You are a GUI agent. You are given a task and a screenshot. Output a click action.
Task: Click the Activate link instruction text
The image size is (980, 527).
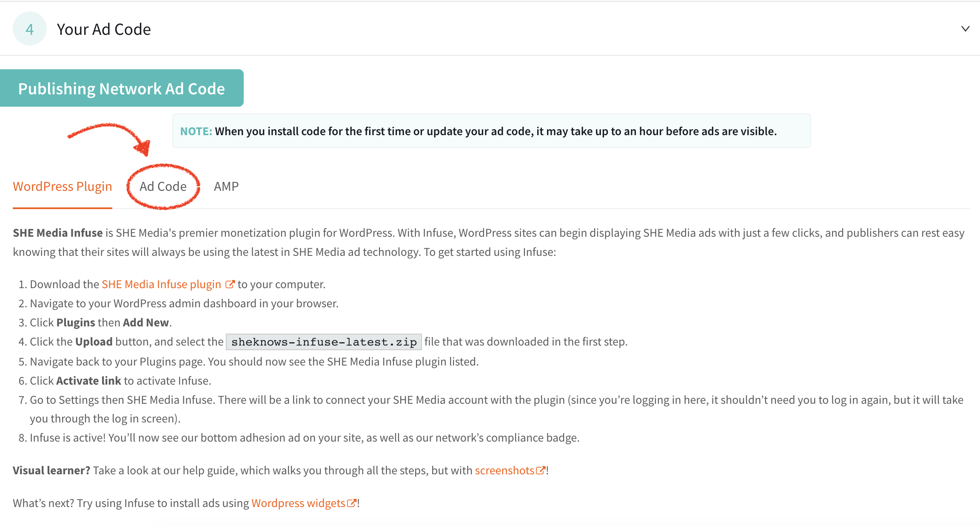coord(88,380)
